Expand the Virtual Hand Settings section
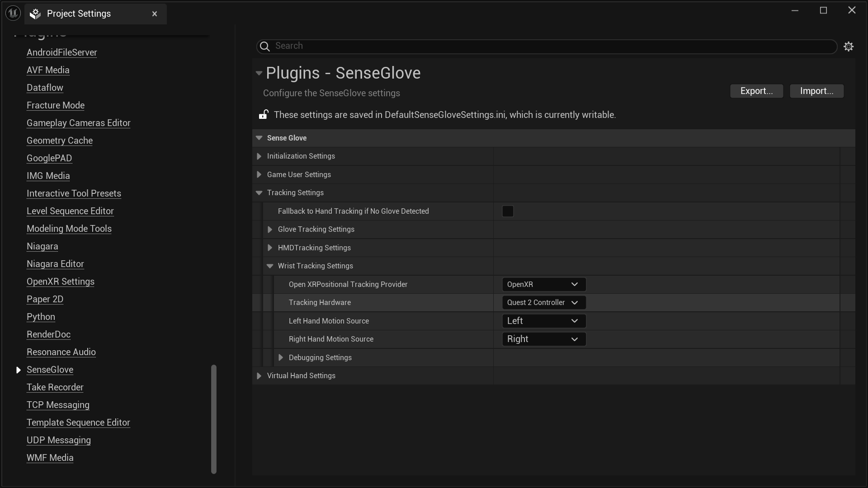The width and height of the screenshot is (868, 488). pyautogui.click(x=260, y=375)
